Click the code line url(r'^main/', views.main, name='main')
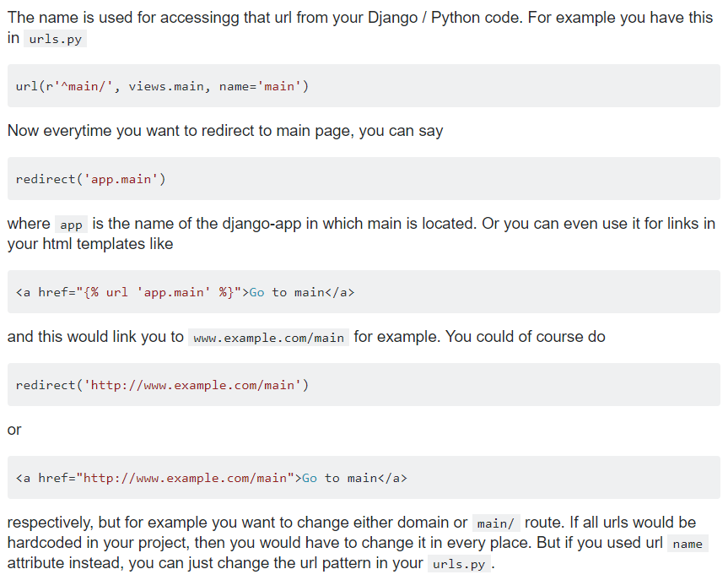728x580 pixels. tap(162, 86)
